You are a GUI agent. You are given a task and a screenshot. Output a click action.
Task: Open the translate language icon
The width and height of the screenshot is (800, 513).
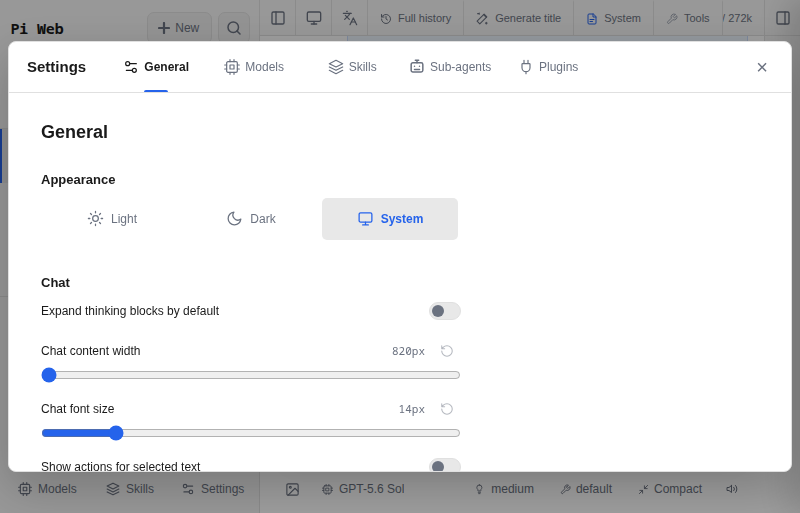click(x=349, y=18)
